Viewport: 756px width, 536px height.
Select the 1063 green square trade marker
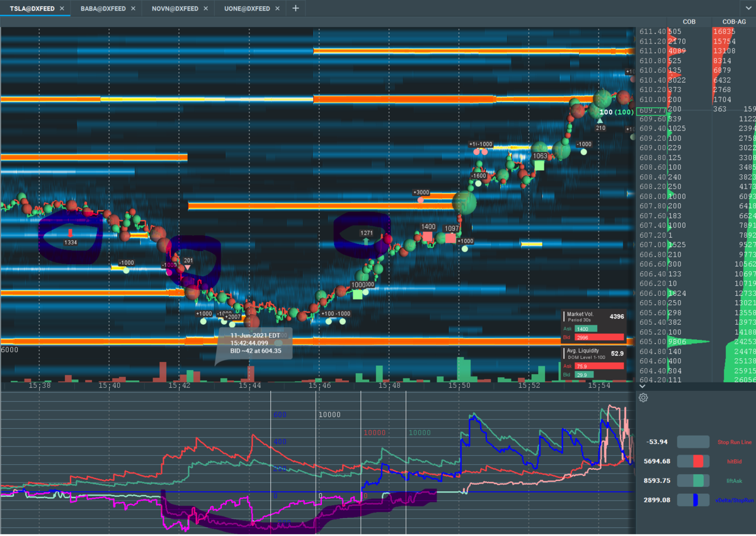click(539, 165)
